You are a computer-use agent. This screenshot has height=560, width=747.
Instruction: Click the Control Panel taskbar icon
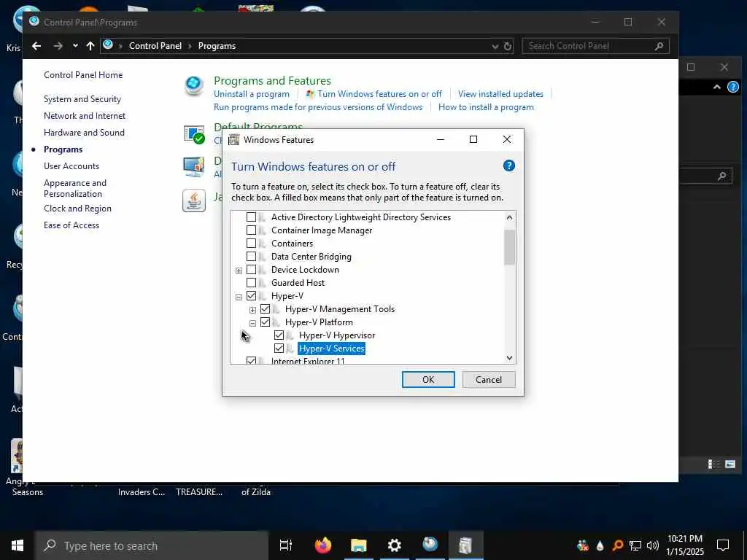430,545
